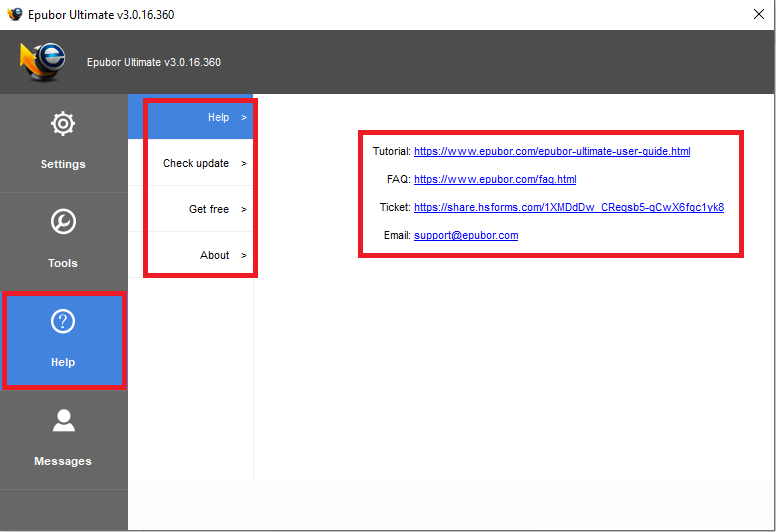Click the Tools label in sidebar
This screenshot has width=776, height=532.
[63, 263]
